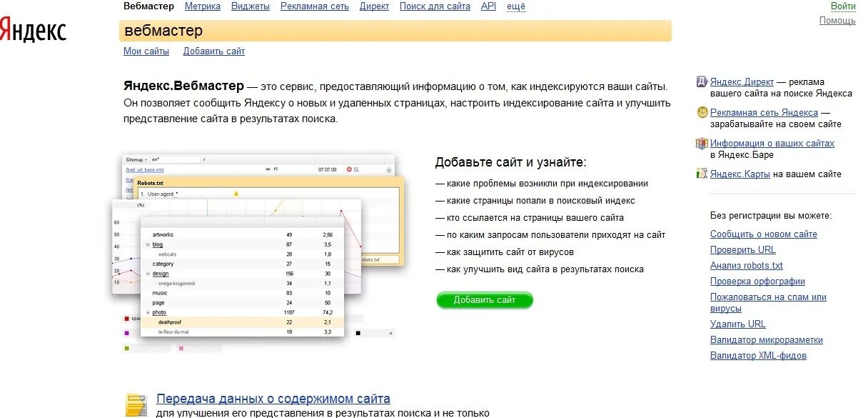The width and height of the screenshot is (868, 418).
Task: Click the Яндекс.Директ icon in sidebar
Action: (x=702, y=81)
